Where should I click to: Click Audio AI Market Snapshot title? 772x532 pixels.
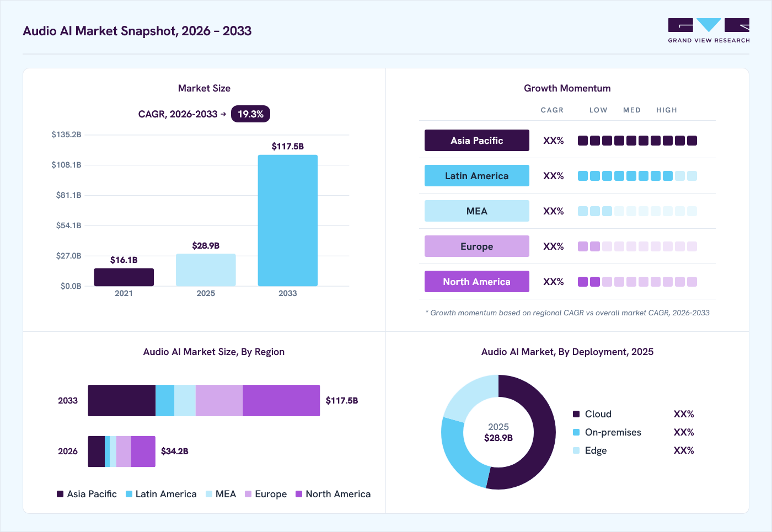coord(137,31)
